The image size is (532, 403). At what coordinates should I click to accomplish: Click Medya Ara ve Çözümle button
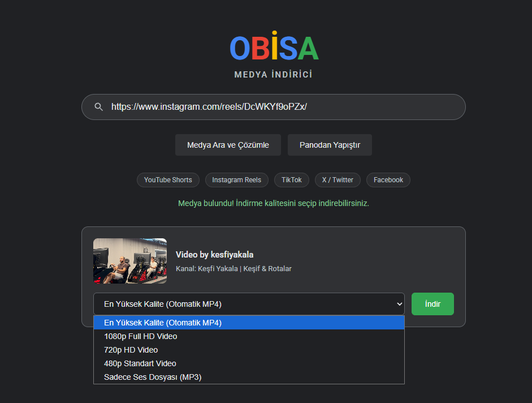pos(228,145)
